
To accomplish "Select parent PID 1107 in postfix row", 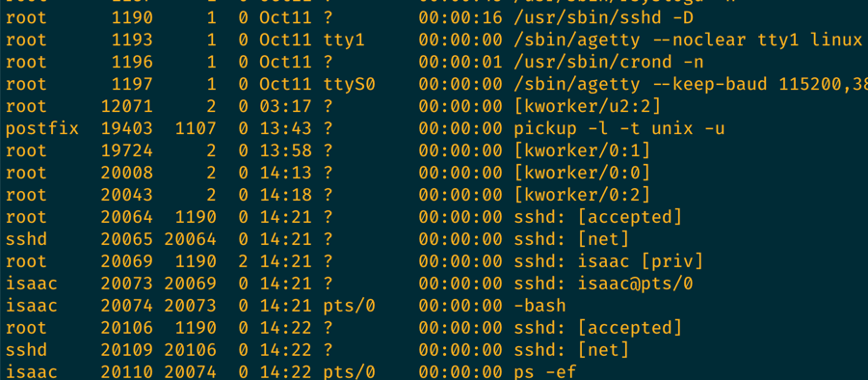I will click(196, 128).
